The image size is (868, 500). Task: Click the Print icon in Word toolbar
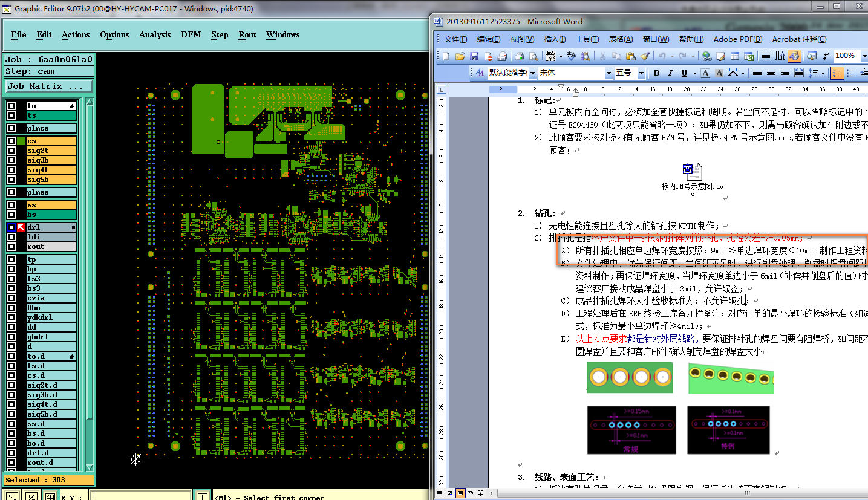[x=519, y=56]
